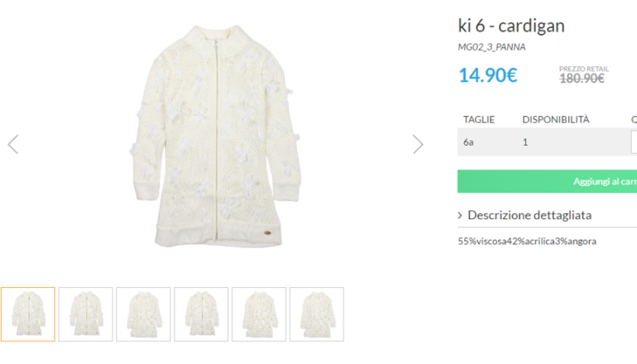This screenshot has width=637, height=364.
Task: Select the second cardigan thumbnail
Action: [x=86, y=314]
